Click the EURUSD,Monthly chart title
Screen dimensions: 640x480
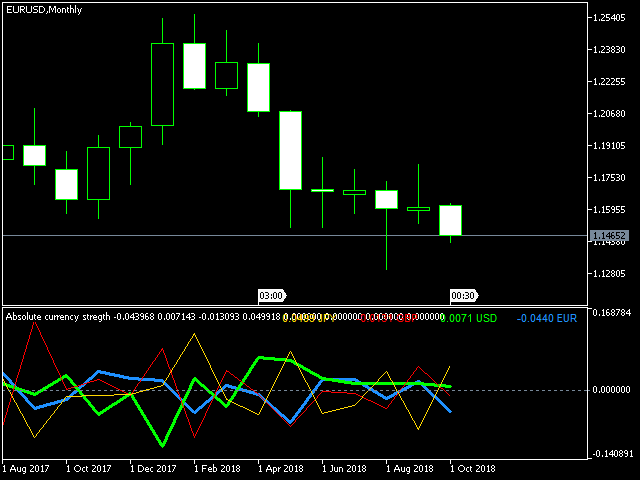43,9
